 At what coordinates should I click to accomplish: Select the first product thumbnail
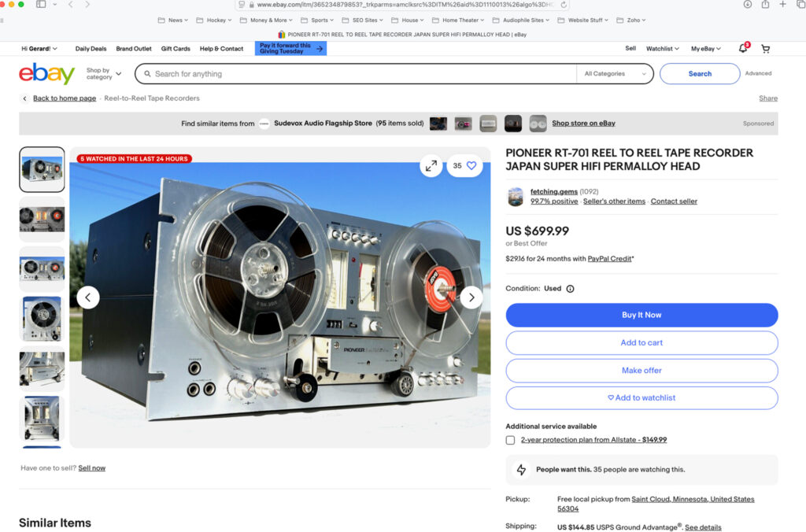click(x=43, y=170)
